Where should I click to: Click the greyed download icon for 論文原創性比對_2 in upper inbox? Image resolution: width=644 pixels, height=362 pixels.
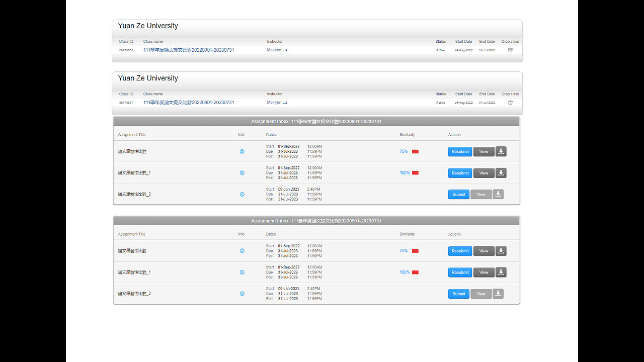click(x=498, y=194)
